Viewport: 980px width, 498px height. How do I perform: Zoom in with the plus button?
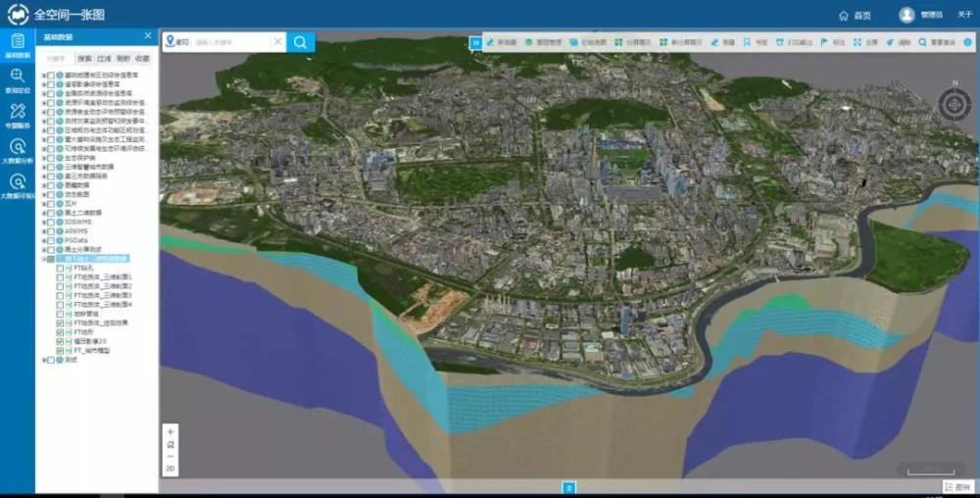coord(171,431)
